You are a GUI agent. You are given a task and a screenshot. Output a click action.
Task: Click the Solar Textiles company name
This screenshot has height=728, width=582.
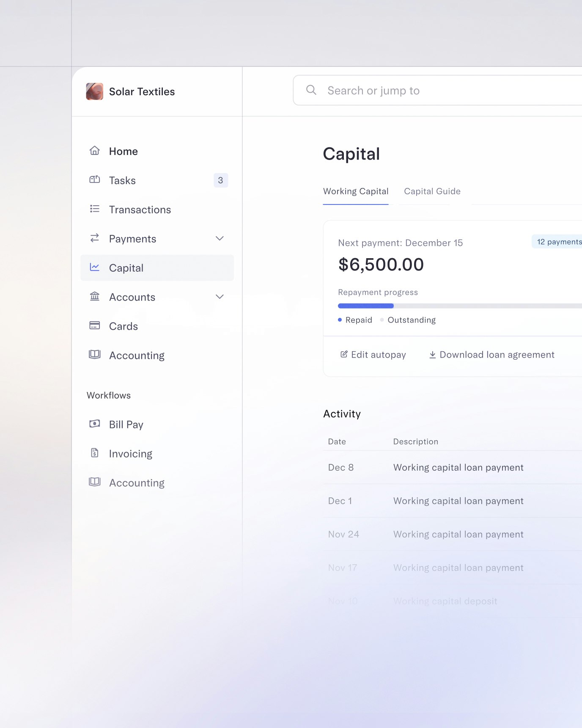(x=142, y=91)
